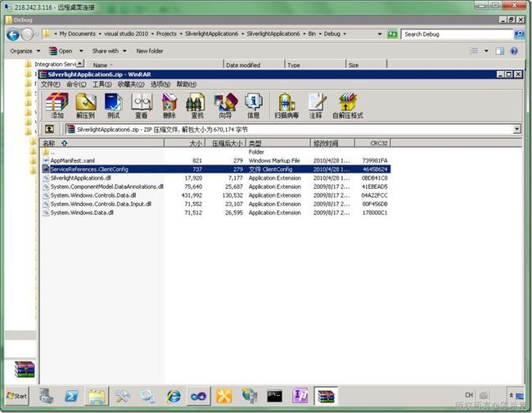
Task: Select System.Windows.Controls.Data.dll file
Action: (93, 195)
